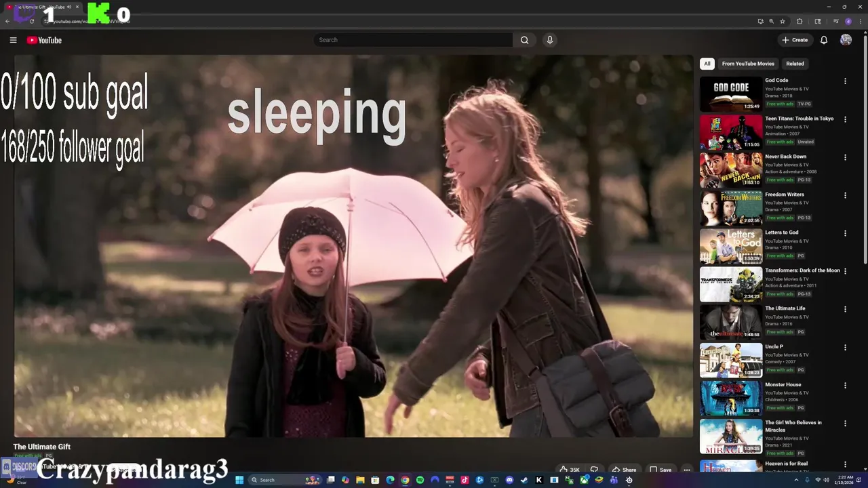
Task: Open the Create button
Action: pyautogui.click(x=795, y=40)
